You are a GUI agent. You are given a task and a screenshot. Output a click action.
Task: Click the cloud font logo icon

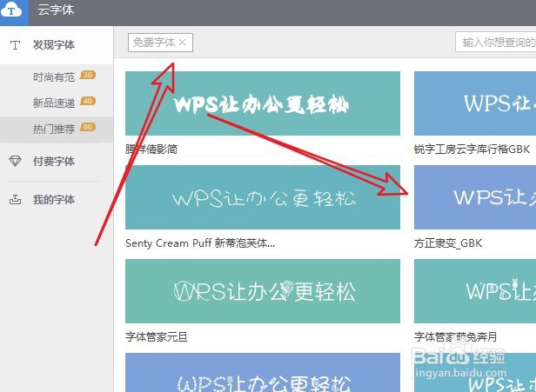[x=11, y=10]
